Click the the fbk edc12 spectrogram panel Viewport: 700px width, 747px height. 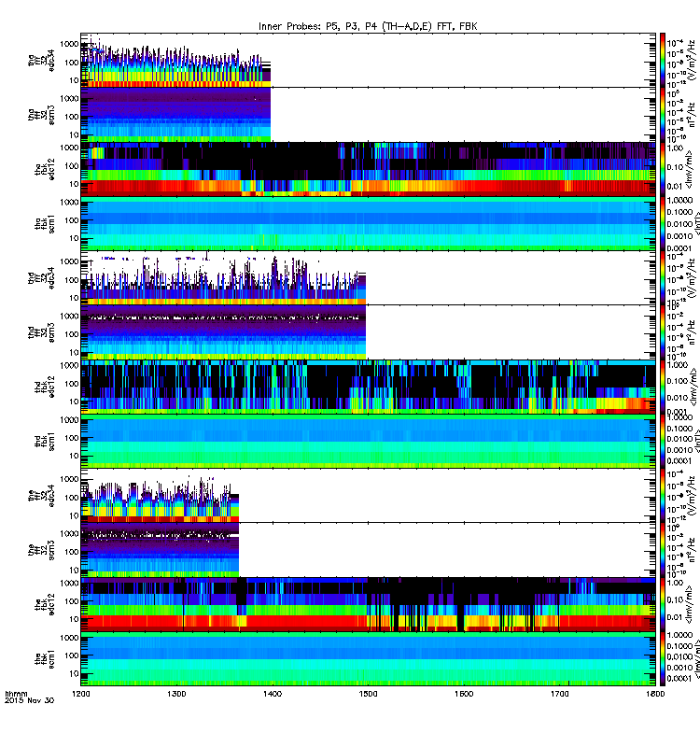pyautogui.click(x=368, y=605)
